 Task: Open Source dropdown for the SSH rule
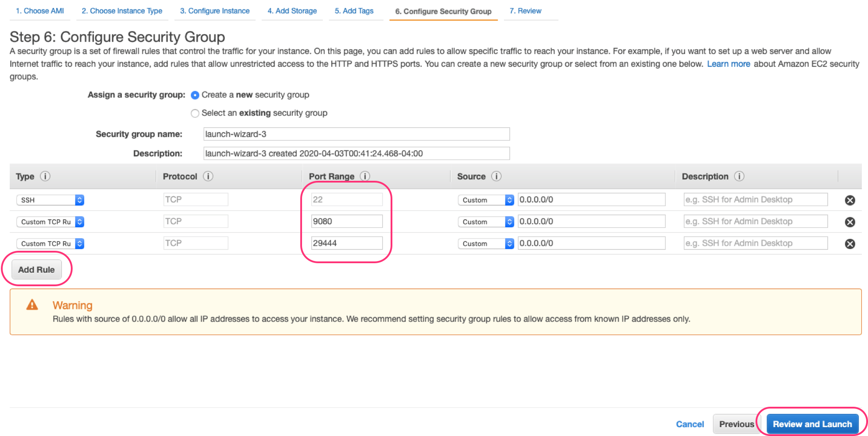point(485,200)
